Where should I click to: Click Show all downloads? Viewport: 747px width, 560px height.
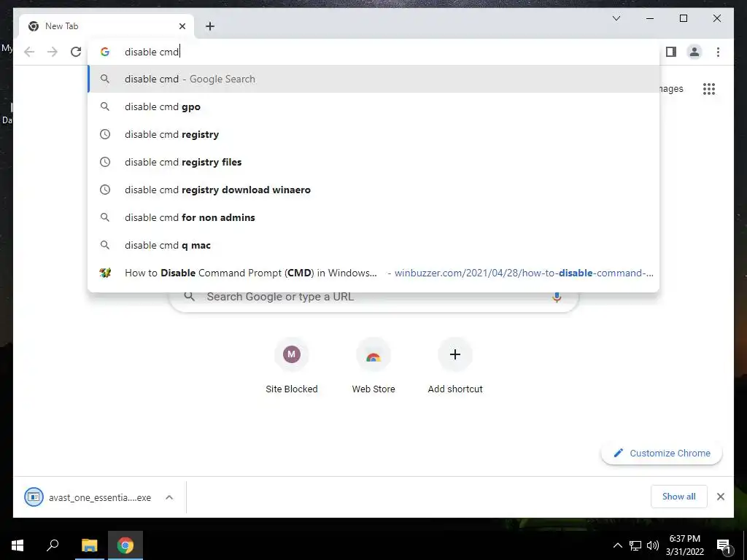pyautogui.click(x=679, y=496)
